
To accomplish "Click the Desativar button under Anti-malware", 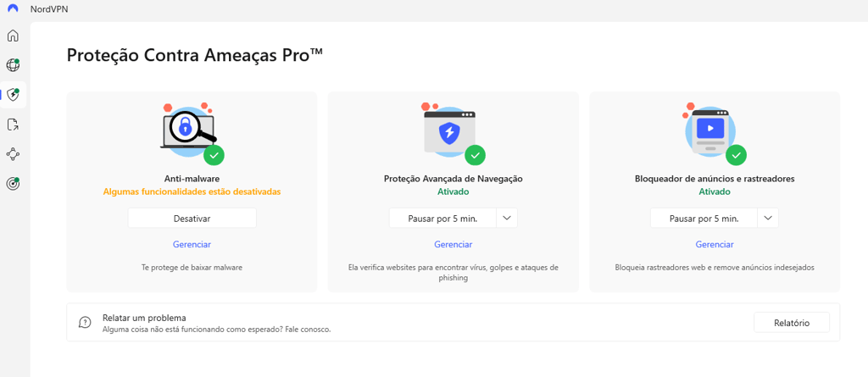I will (192, 218).
